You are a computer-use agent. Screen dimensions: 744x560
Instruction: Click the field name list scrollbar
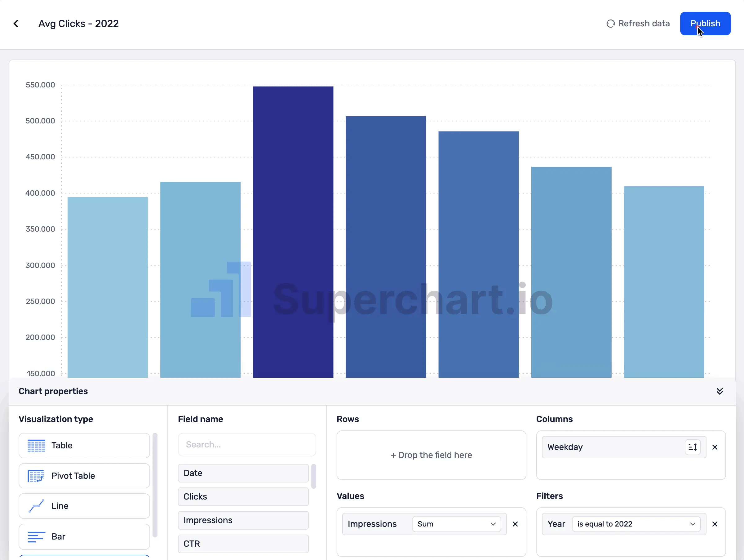tap(313, 476)
